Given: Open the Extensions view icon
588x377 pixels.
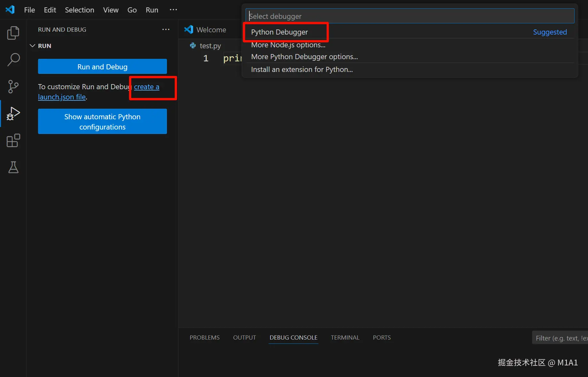Looking at the screenshot, I should pyautogui.click(x=13, y=140).
